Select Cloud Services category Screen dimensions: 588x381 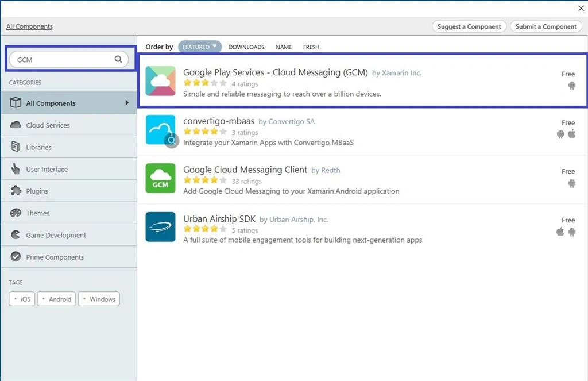[x=69, y=125]
